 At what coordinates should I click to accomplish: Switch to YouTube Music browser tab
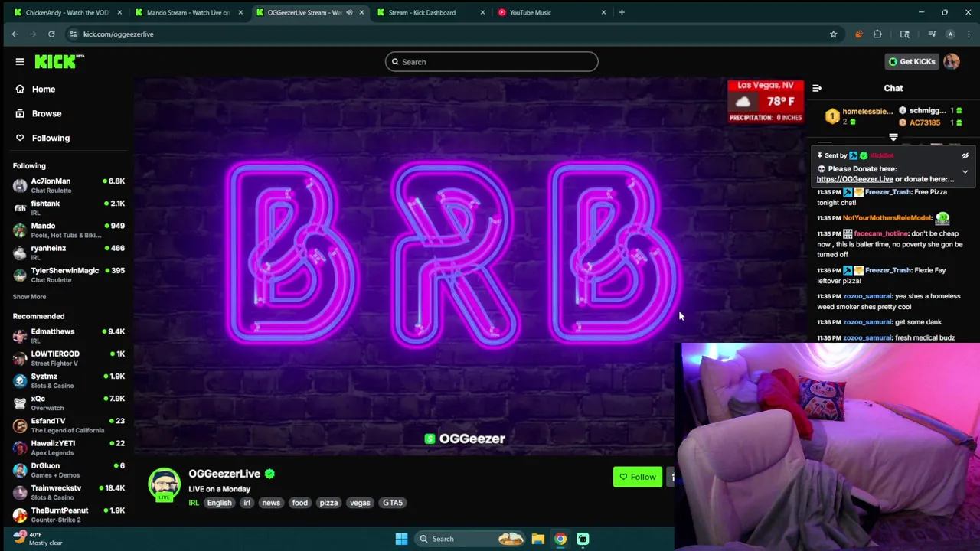pos(551,12)
